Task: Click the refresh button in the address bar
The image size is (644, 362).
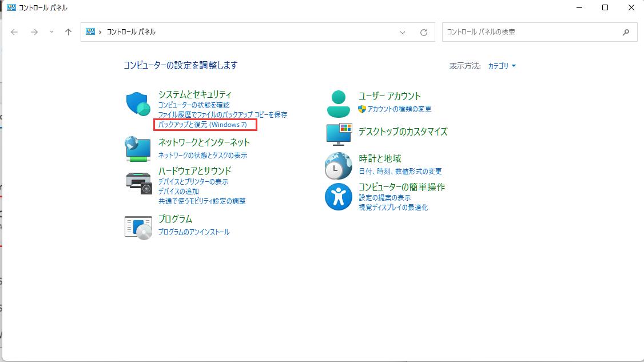Action: click(424, 32)
